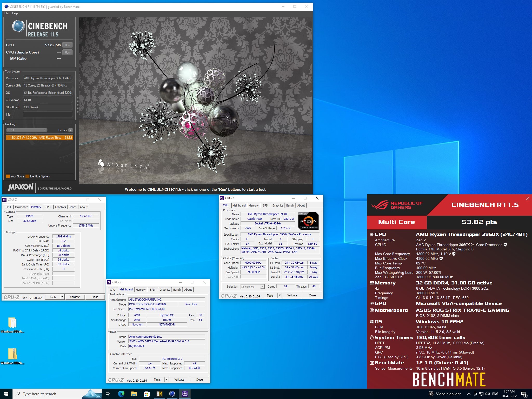
Task: Close the BenchMate result overlay
Action: [527, 198]
